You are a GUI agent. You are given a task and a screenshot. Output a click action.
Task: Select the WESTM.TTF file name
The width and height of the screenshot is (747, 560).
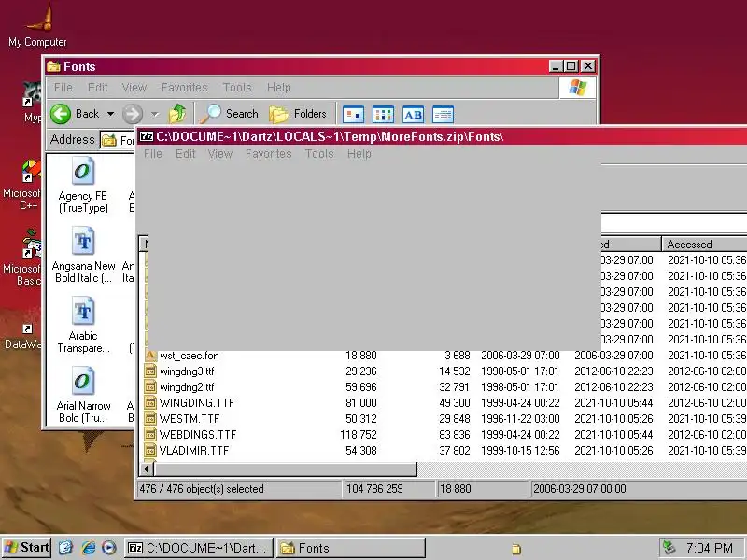[190, 418]
